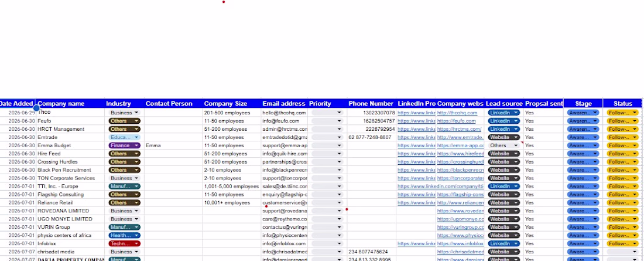Select info@feufo.com email cell
Screen dimensions: 644x261
[284, 121]
